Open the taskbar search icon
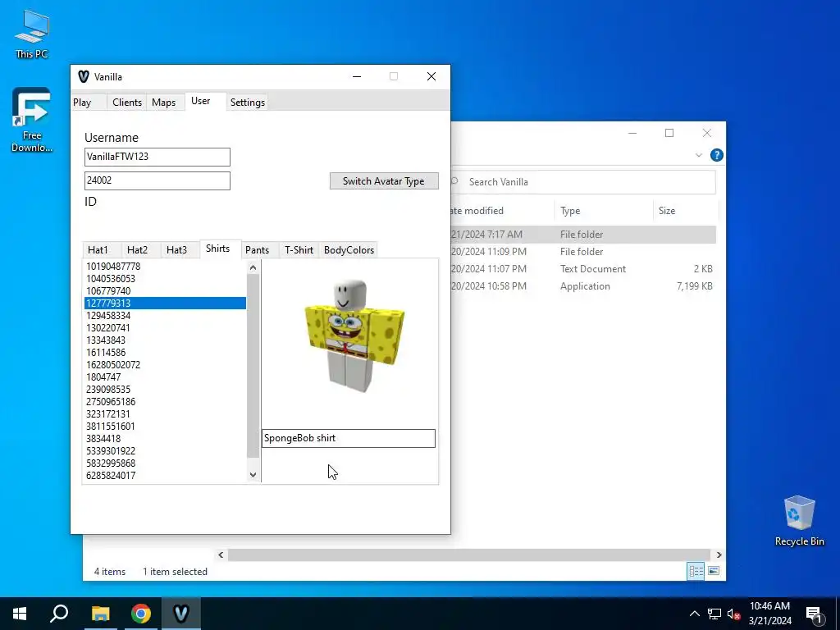 tap(59, 614)
